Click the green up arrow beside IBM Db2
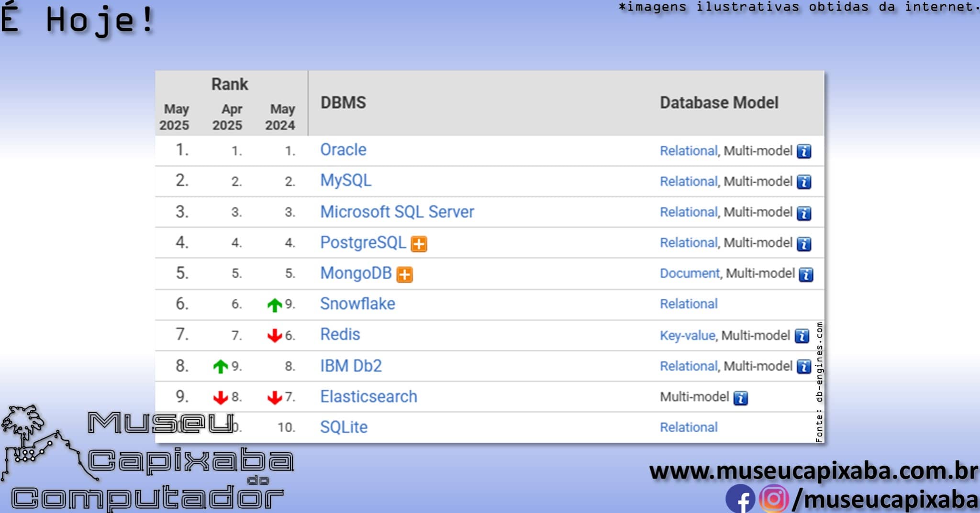The width and height of the screenshot is (980, 513). [x=220, y=366]
